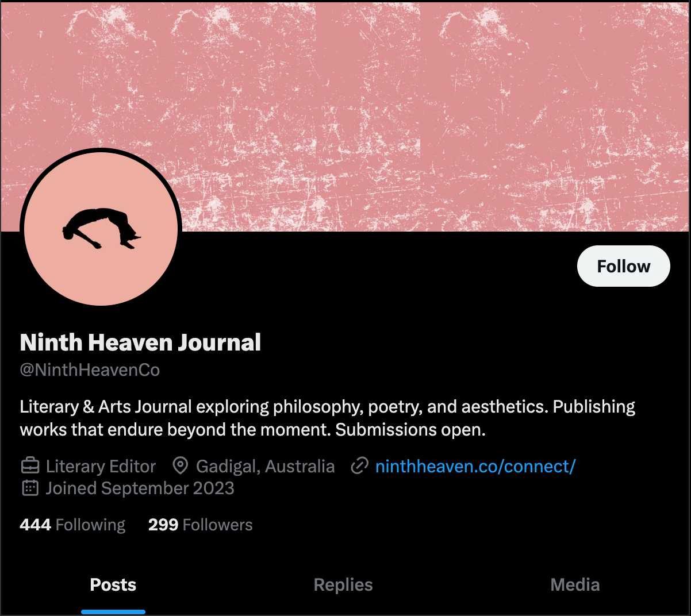Click the location pin icon
This screenshot has width=691, height=616.
(x=181, y=465)
